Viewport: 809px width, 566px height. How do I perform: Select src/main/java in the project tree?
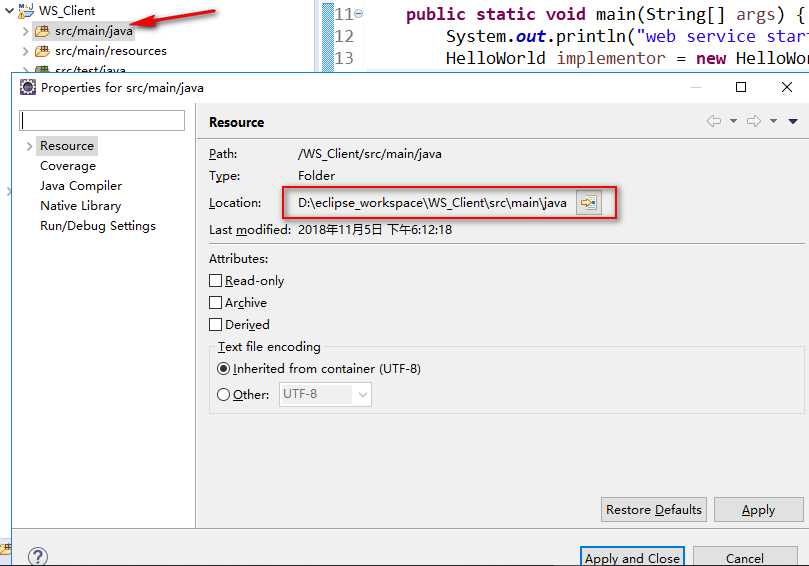(x=93, y=31)
